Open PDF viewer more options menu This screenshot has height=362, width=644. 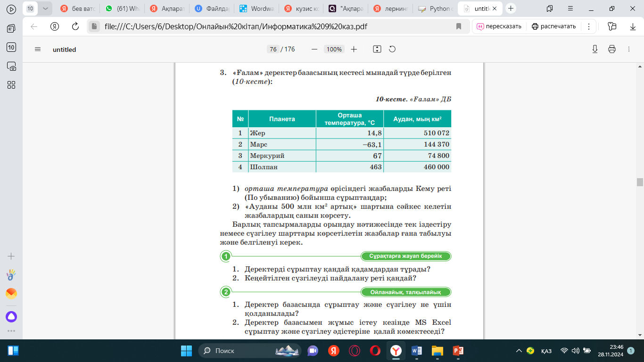coord(629,49)
